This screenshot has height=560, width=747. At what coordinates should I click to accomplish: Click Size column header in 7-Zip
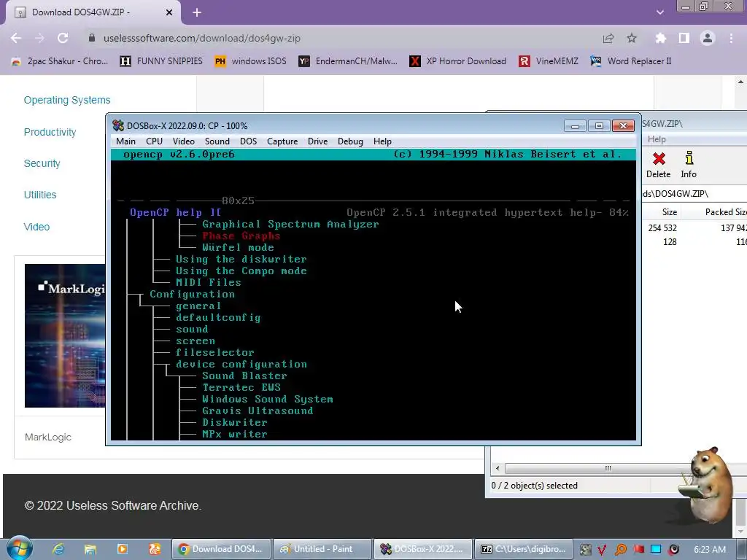click(670, 212)
